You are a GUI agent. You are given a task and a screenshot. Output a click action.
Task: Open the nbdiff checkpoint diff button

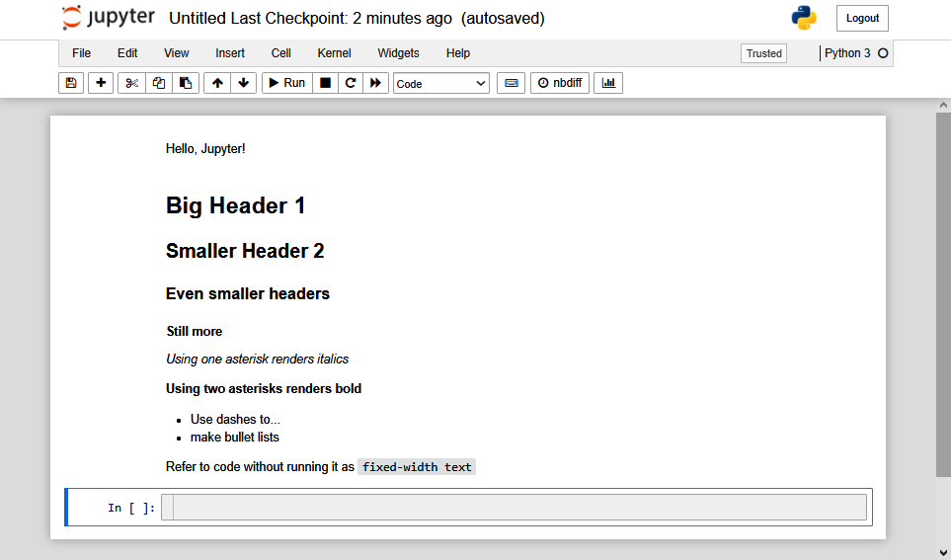[559, 83]
